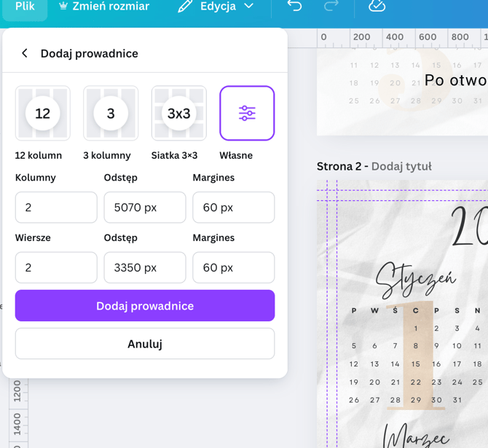Expand the Edycja mode dropdown
This screenshot has width=488, height=448.
coord(216,7)
